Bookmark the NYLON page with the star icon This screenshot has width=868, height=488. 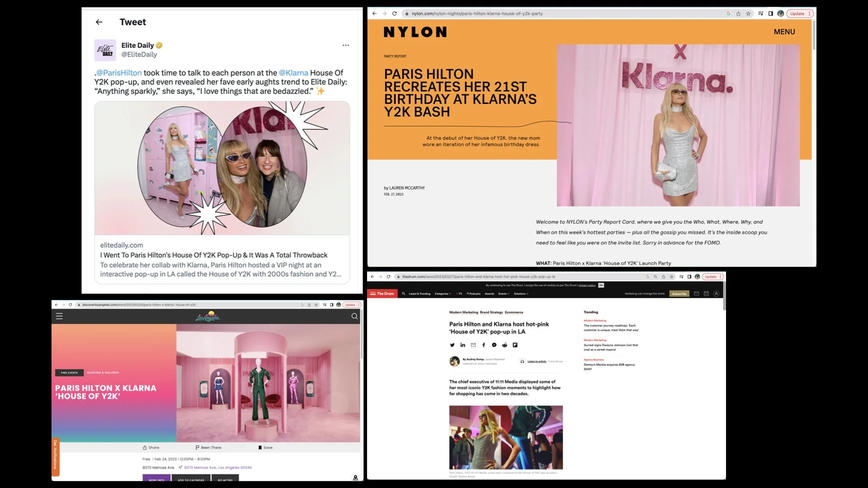click(748, 14)
